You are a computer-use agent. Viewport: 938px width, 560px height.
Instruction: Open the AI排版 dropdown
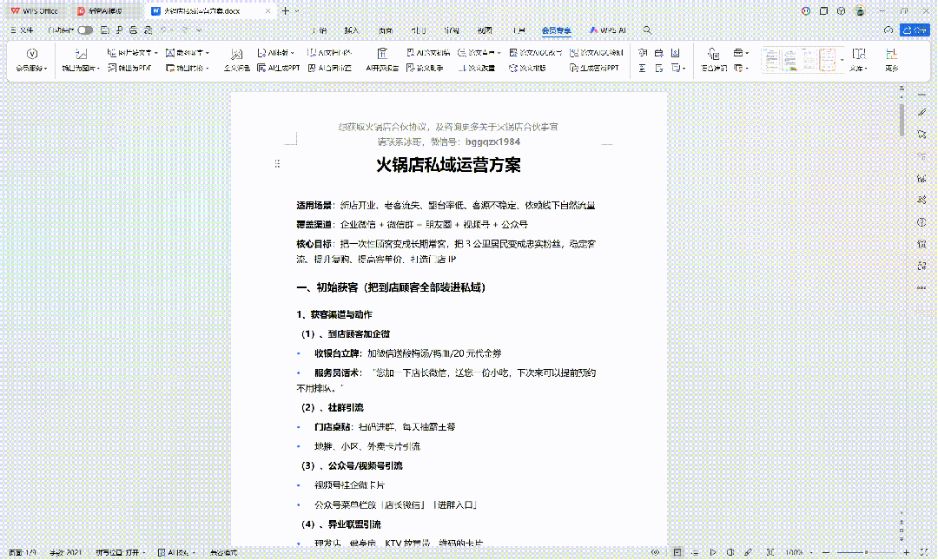276,53
